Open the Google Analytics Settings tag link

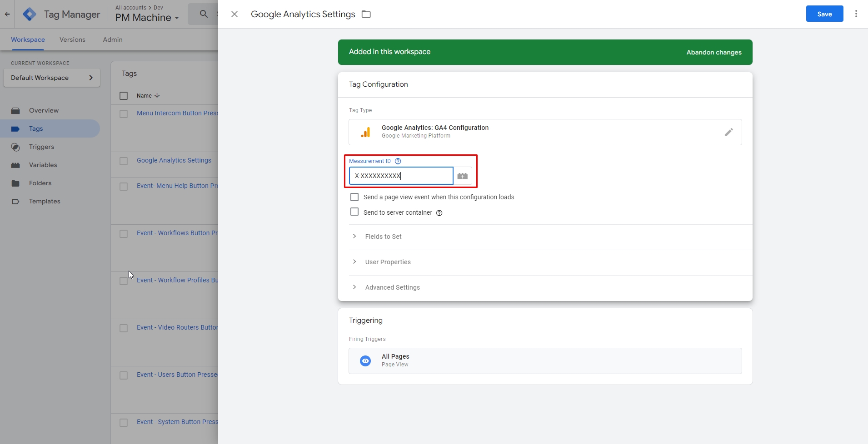click(x=174, y=160)
